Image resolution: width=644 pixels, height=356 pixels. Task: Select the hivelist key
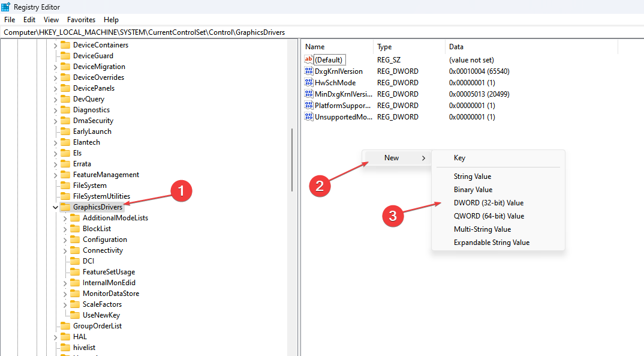84,348
